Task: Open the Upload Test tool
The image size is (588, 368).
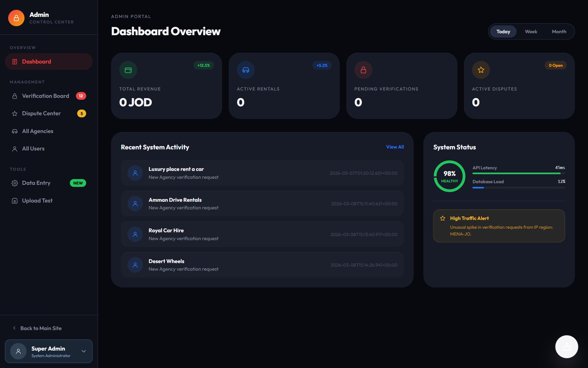Action: point(49,201)
